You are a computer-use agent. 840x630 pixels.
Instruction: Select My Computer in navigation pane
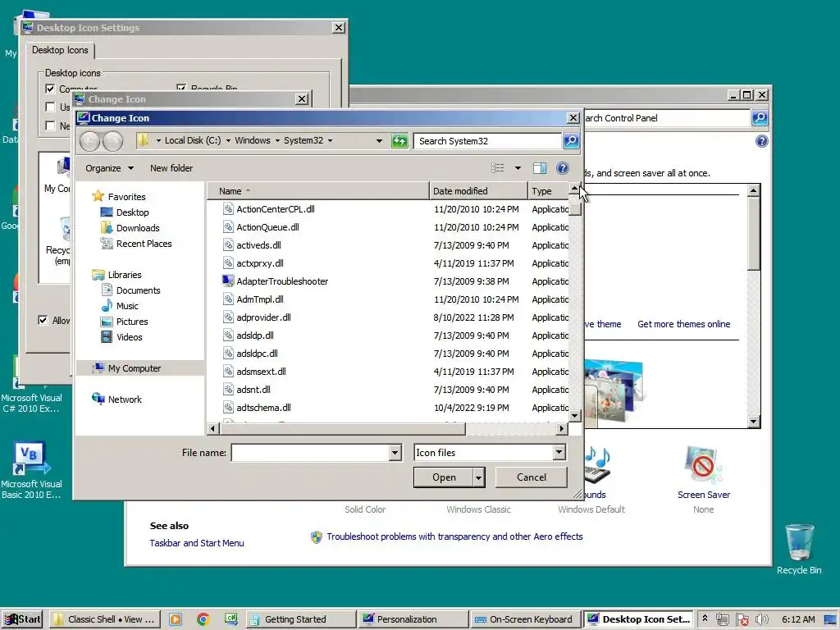coord(134,368)
